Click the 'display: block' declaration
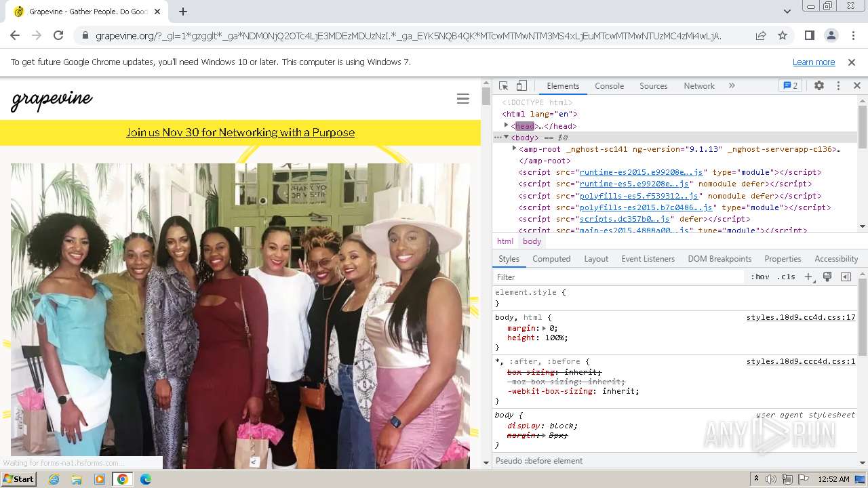This screenshot has width=868, height=488. coord(542,426)
